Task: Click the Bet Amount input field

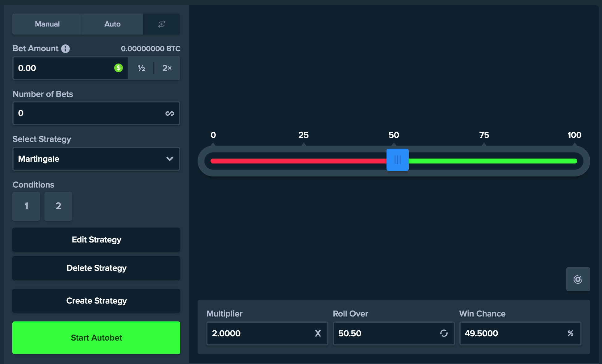Action: tap(62, 68)
